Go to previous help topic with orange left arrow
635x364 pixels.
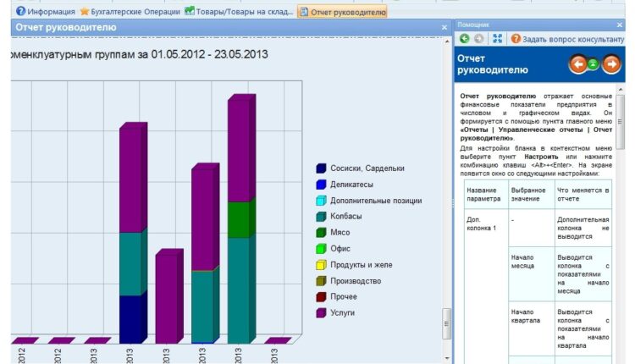tap(578, 64)
